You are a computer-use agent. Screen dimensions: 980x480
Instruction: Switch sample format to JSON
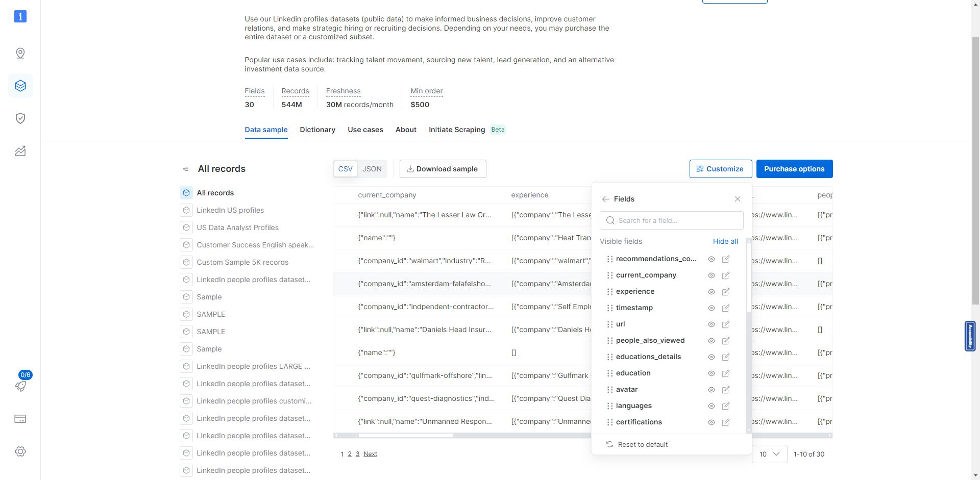pyautogui.click(x=372, y=169)
